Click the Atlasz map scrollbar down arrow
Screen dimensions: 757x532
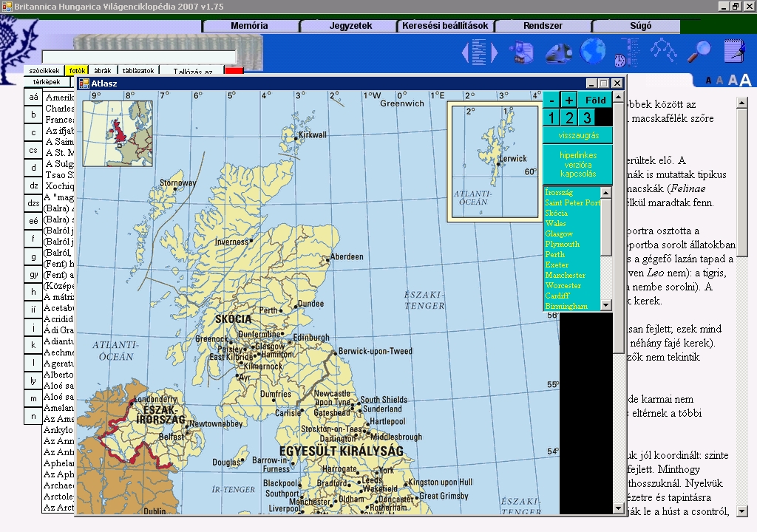(619, 508)
